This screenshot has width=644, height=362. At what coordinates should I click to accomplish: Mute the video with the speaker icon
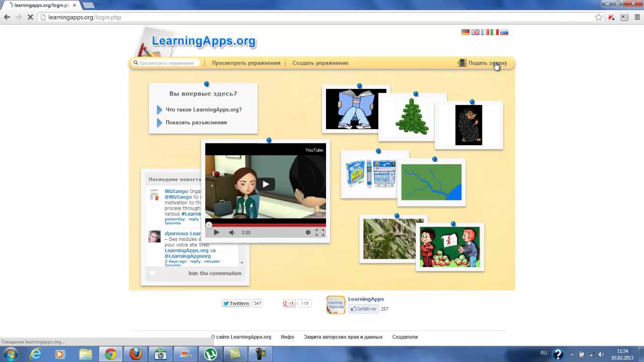click(232, 232)
